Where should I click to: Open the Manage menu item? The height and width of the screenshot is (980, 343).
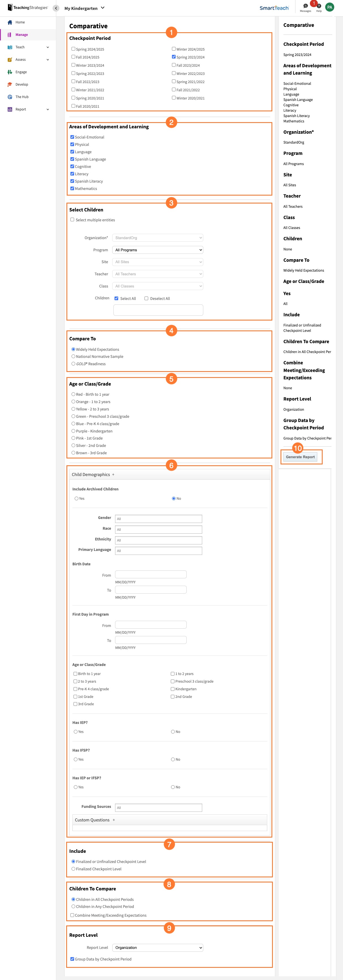click(22, 34)
